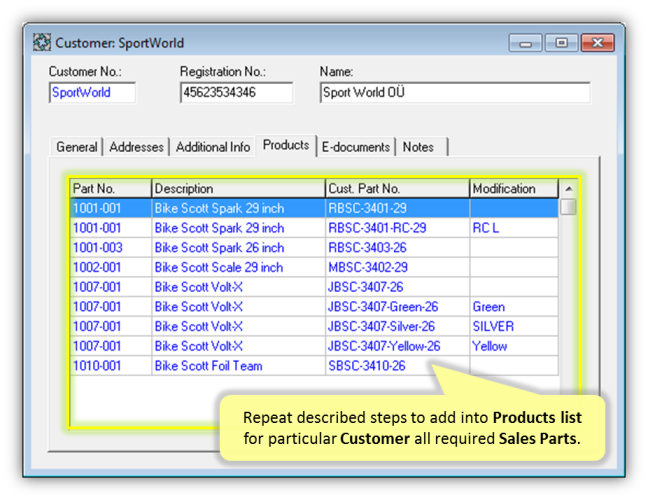
Task: Select cell SBSC-3410-26
Action: [x=398, y=366]
